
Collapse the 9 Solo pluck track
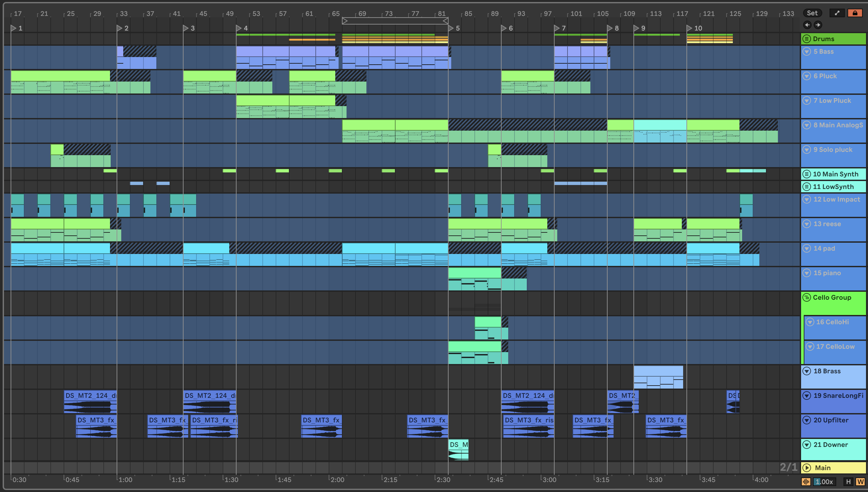click(x=807, y=149)
